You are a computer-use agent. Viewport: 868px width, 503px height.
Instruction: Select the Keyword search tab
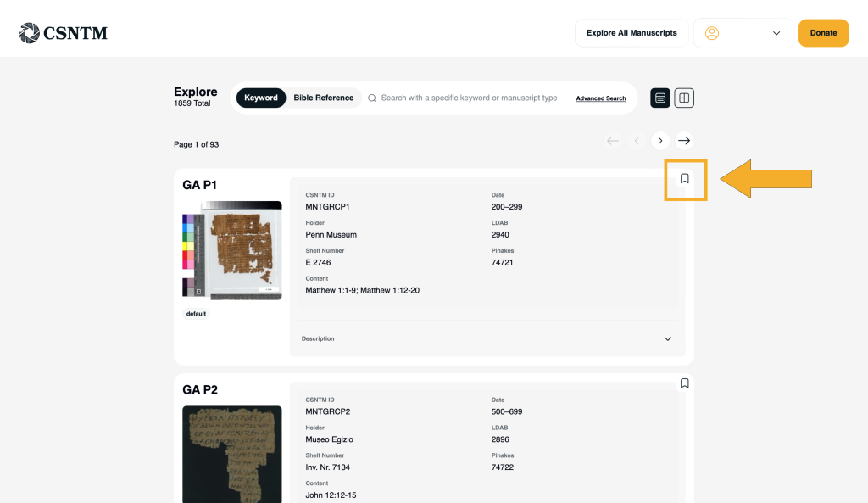261,98
